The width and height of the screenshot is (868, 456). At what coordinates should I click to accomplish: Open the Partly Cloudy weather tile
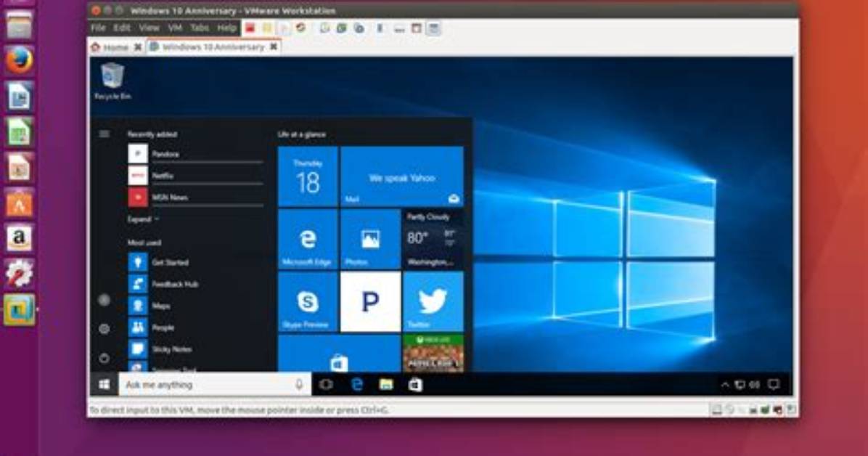(x=433, y=240)
